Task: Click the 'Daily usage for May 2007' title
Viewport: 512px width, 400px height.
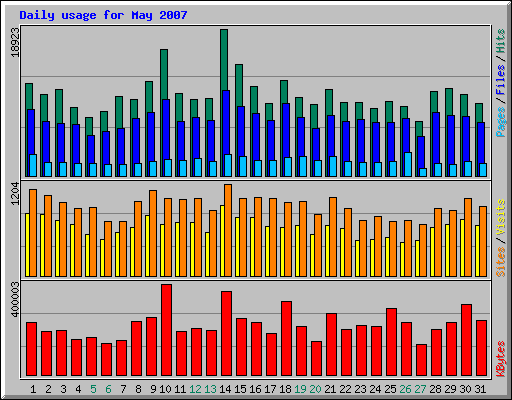Action: pos(103,15)
